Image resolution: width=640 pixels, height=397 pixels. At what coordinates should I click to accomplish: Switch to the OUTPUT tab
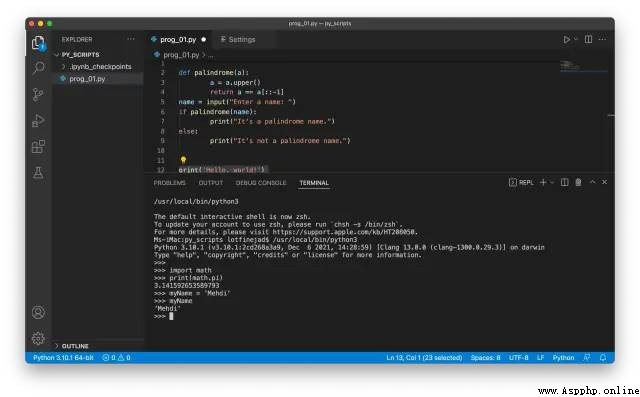[211, 183]
